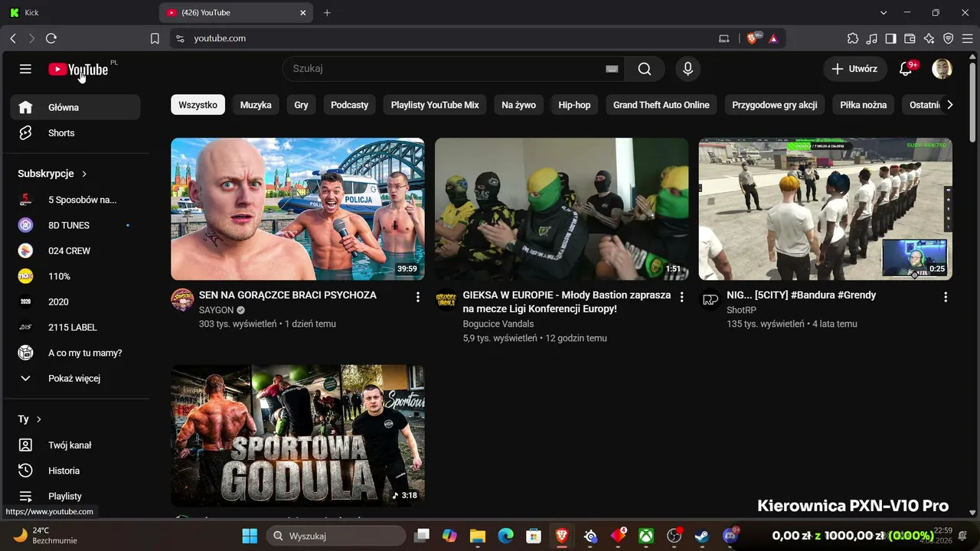Select the Piłka nożna filter chip
This screenshot has height=551, width=980.
(863, 105)
